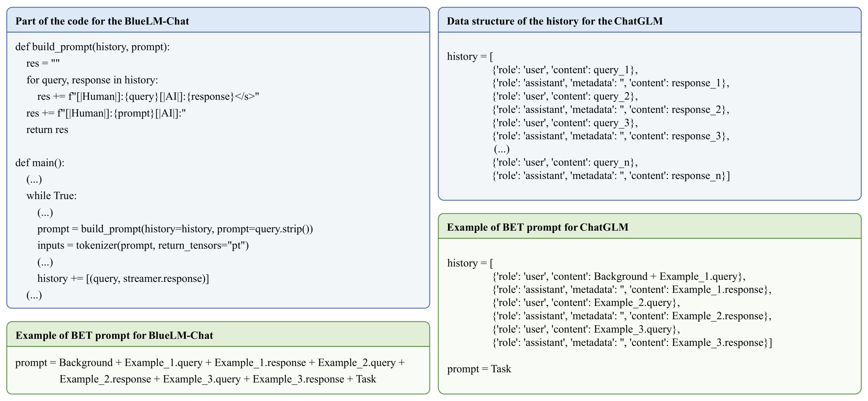The width and height of the screenshot is (868, 401).
Task: Click the def main() line
Action: pos(40,163)
